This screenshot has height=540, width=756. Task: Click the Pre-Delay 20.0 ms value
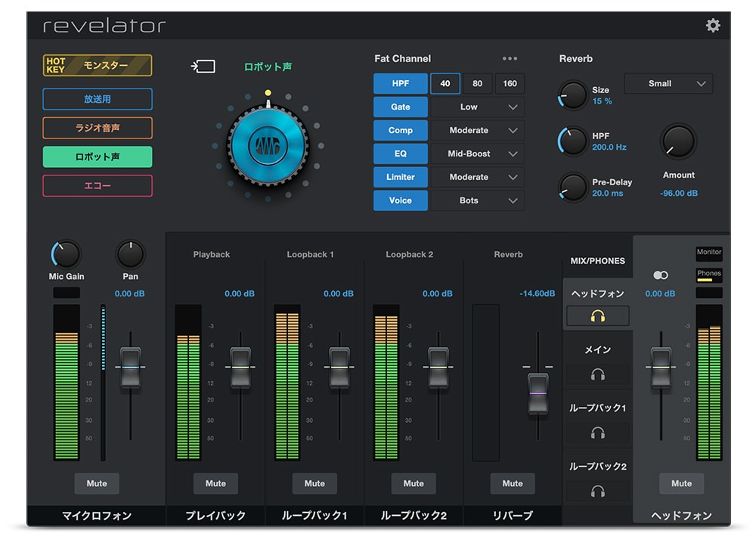pos(608,194)
